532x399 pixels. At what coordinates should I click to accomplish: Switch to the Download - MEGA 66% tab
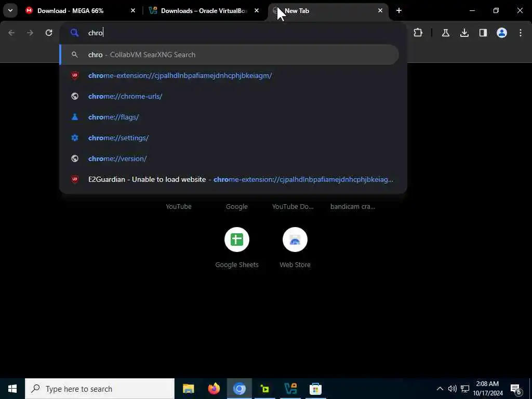coord(81,11)
